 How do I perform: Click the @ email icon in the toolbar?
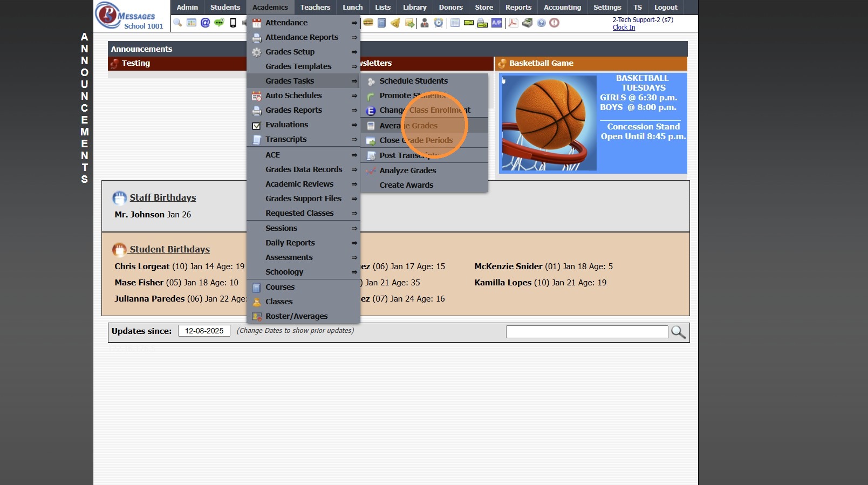click(205, 23)
